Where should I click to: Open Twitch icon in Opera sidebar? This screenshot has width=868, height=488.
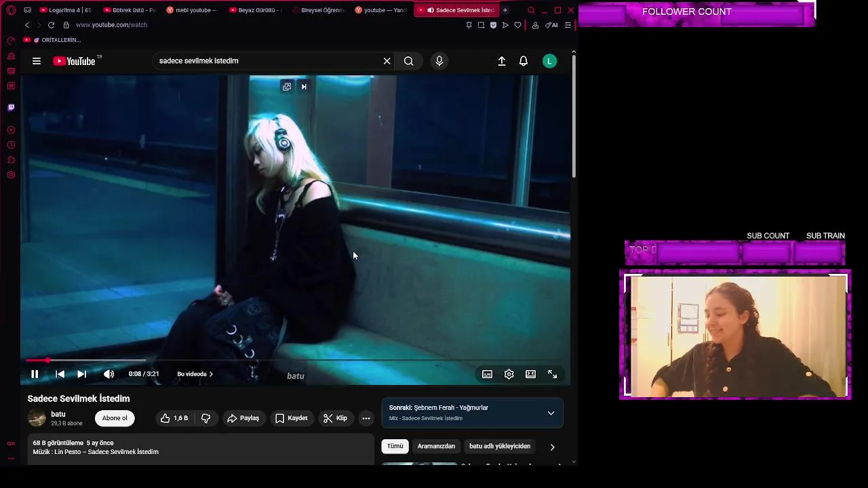pyautogui.click(x=11, y=107)
